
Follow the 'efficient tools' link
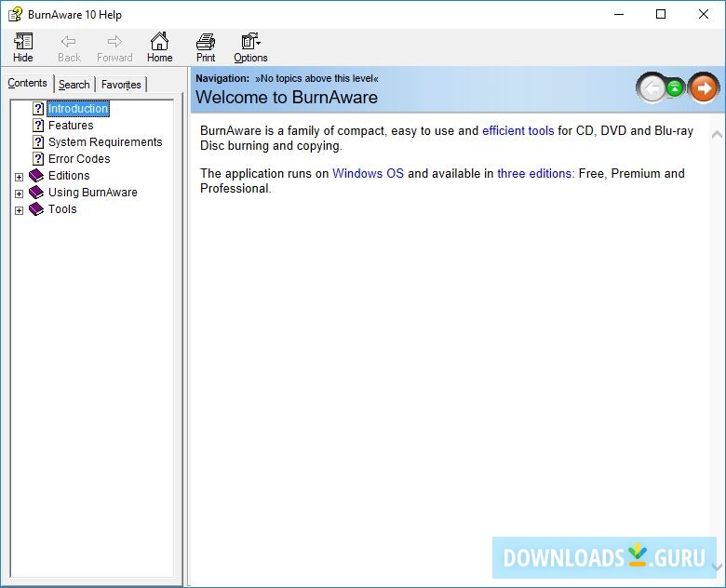point(518,131)
